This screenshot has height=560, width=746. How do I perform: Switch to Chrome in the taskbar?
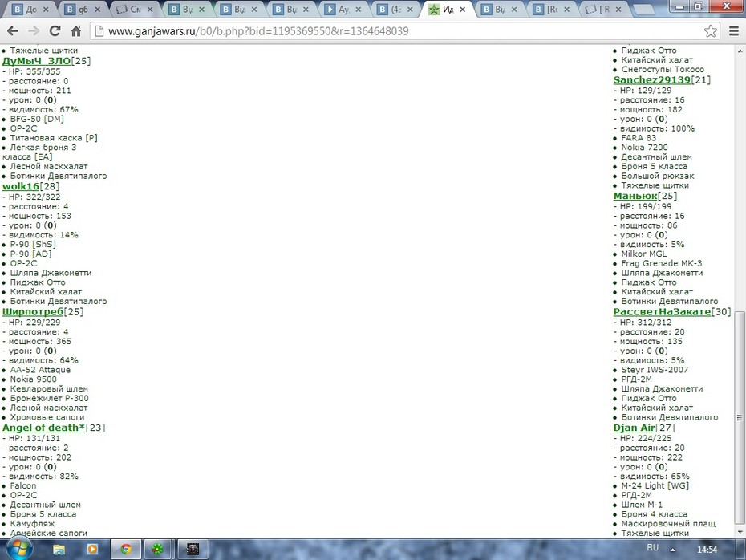[x=126, y=550]
